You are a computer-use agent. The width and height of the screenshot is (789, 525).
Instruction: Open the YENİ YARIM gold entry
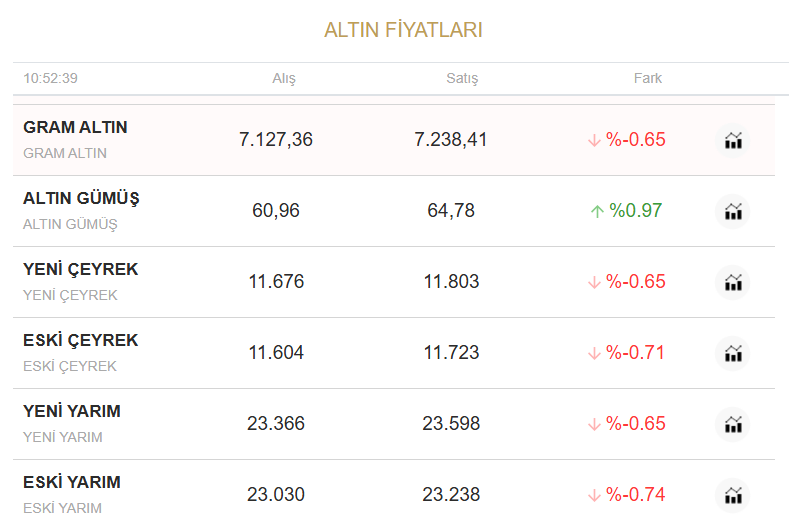(72, 412)
